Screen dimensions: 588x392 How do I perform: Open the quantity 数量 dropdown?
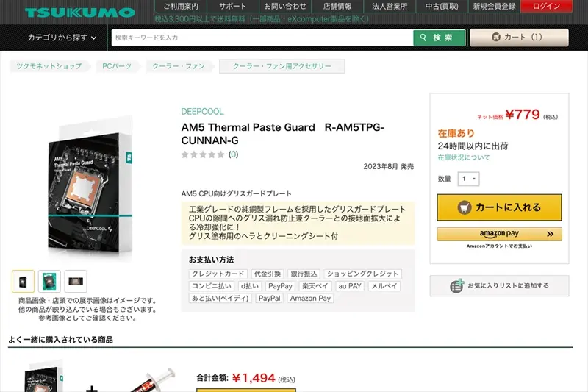point(468,179)
